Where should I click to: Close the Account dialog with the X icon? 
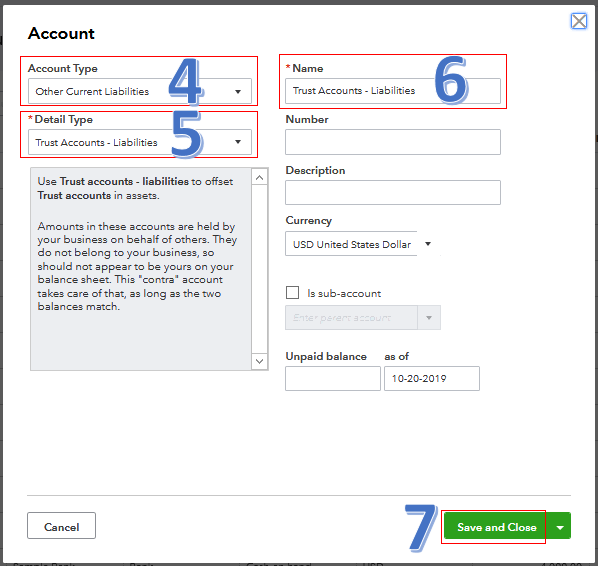(579, 21)
